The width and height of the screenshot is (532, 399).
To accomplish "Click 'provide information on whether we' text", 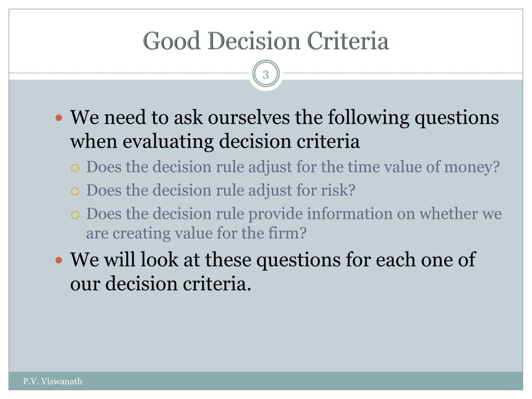I will [375, 214].
